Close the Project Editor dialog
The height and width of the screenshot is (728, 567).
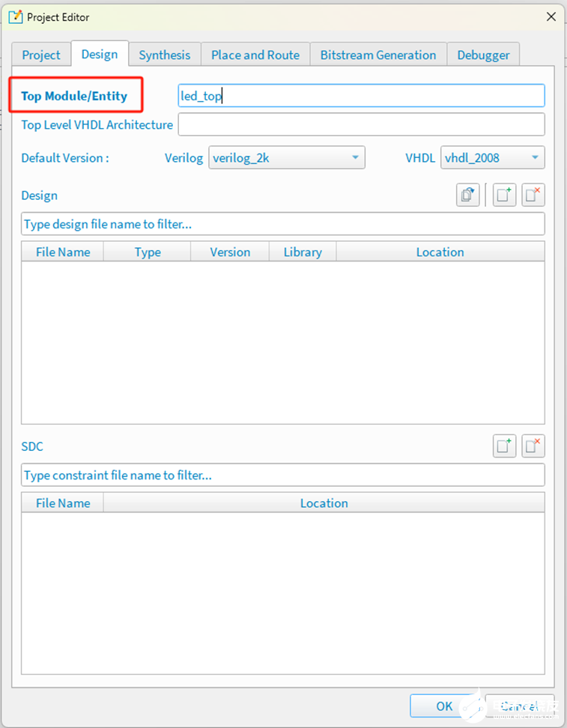[551, 16]
